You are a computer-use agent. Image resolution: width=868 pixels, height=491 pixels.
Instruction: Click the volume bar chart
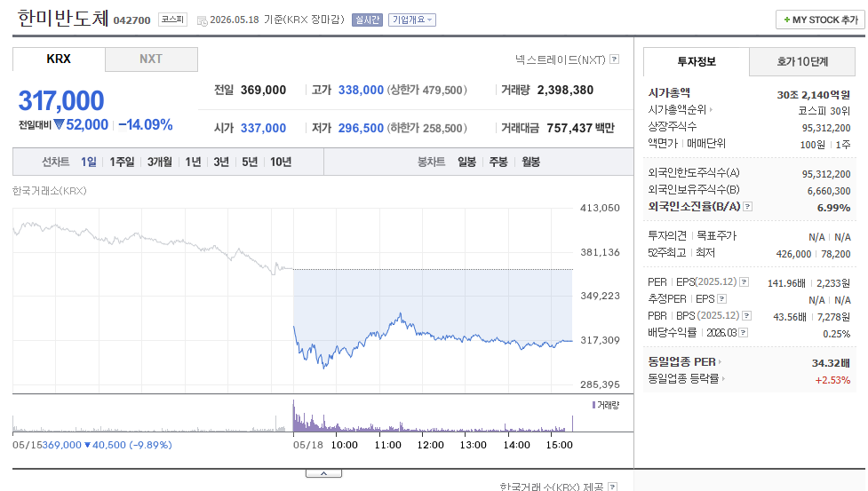pyautogui.click(x=293, y=415)
